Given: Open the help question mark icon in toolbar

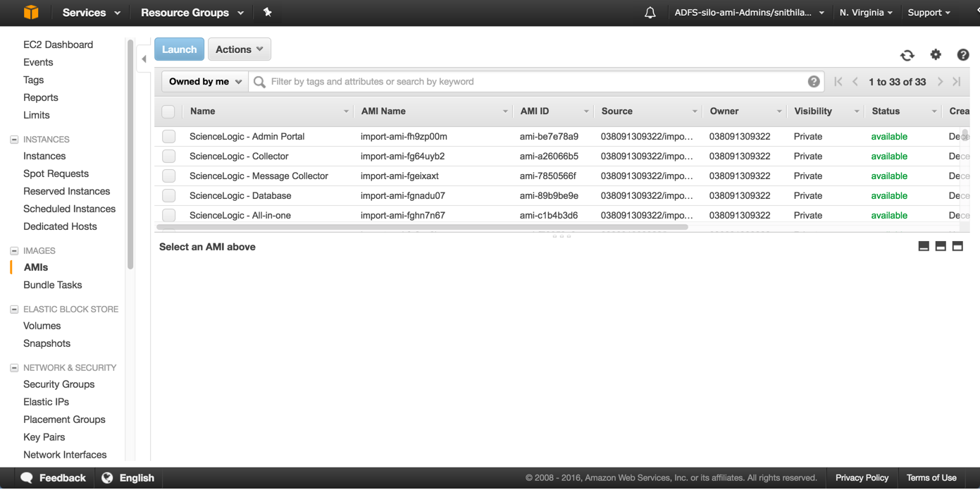Looking at the screenshot, I should tap(963, 55).
